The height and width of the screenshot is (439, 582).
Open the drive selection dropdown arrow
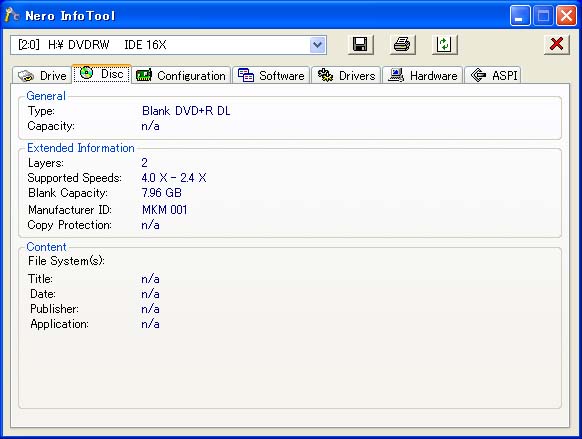point(317,45)
